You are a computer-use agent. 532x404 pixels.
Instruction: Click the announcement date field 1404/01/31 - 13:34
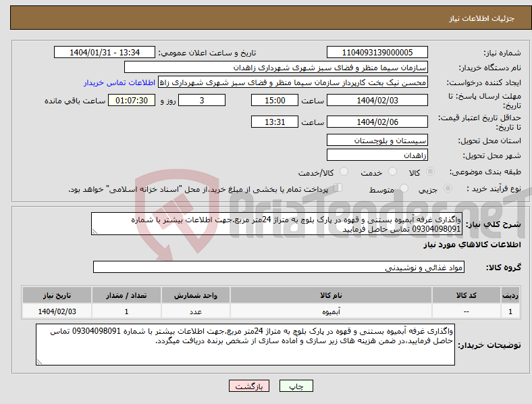click(105, 52)
